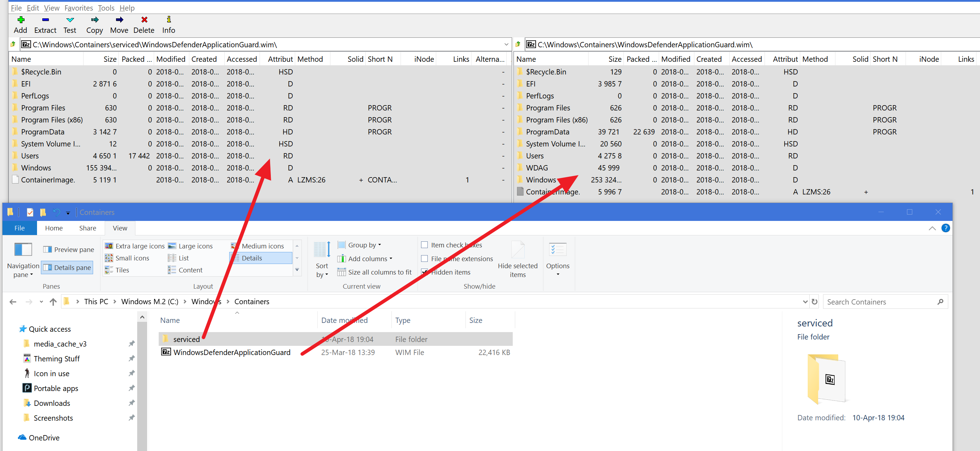This screenshot has width=980, height=451.
Task: Open the 7-Zip Tools menu
Action: (x=106, y=8)
